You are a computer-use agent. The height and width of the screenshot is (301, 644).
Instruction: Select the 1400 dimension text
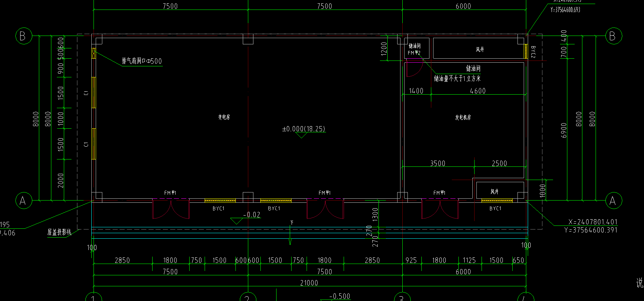click(416, 91)
